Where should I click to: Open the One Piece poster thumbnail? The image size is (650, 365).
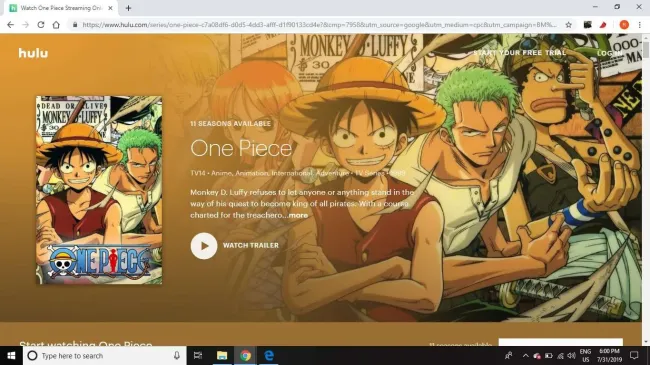(99, 190)
